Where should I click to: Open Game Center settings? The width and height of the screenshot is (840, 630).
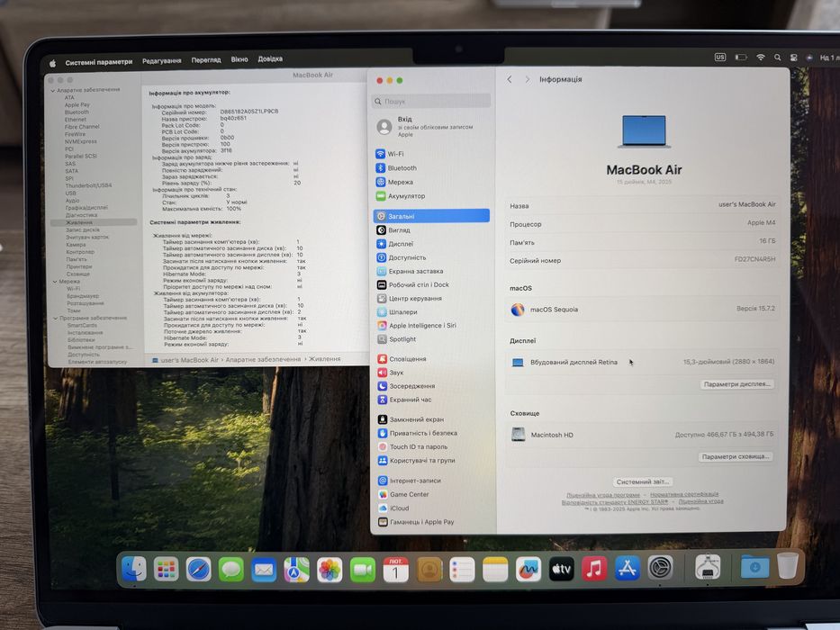[403, 494]
